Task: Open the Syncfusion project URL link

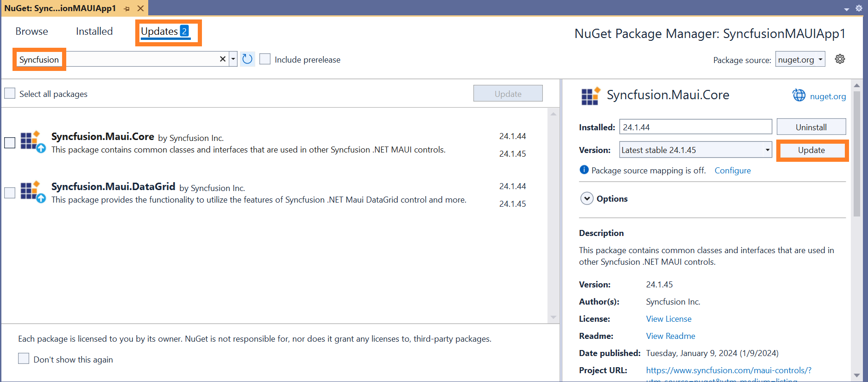Action: (729, 370)
